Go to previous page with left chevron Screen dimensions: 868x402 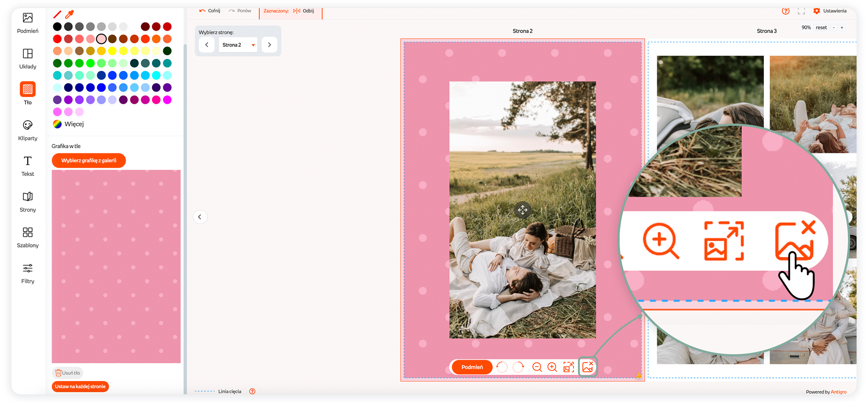click(x=207, y=45)
